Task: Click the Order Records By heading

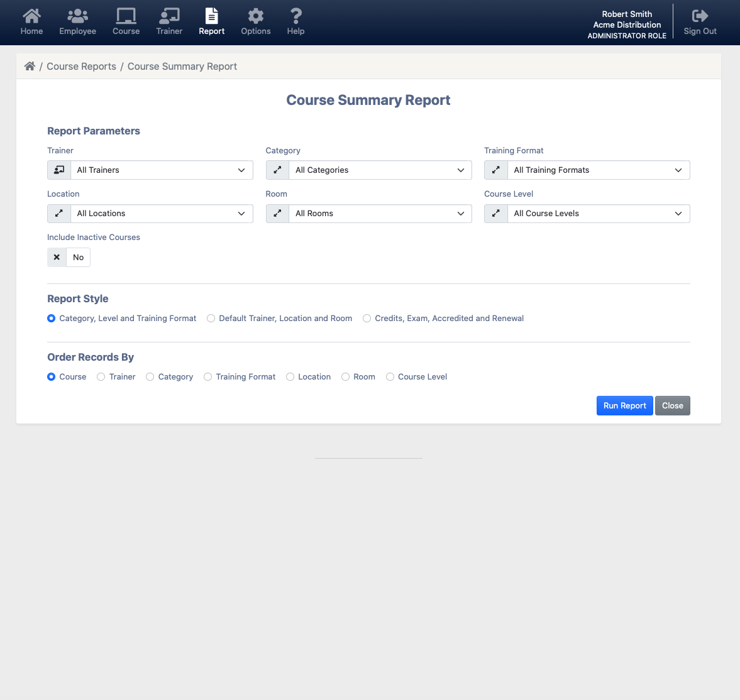Action: (91, 357)
